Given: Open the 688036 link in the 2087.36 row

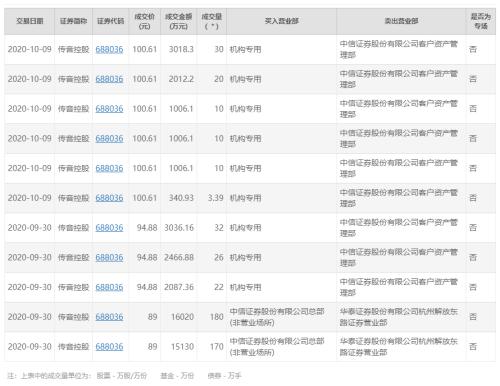Looking at the screenshot, I should click(x=109, y=287).
